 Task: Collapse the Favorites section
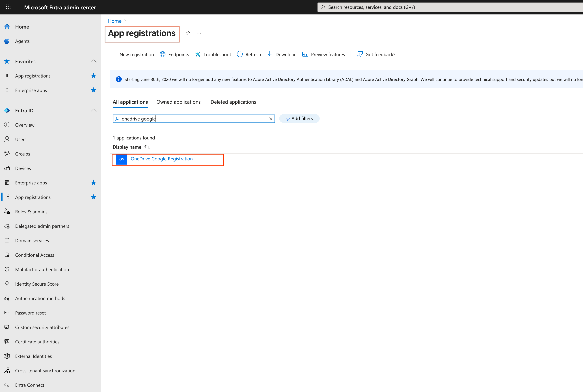[x=93, y=61]
